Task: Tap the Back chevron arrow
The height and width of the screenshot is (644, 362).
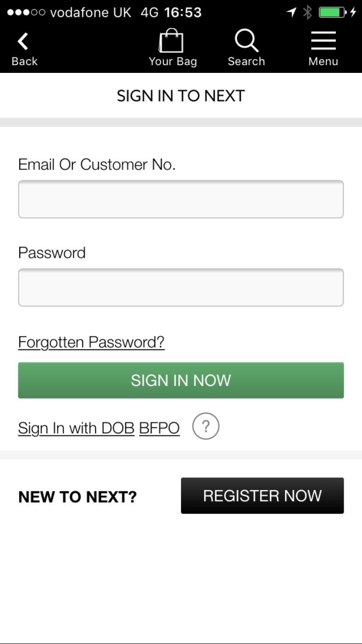Action: click(23, 42)
